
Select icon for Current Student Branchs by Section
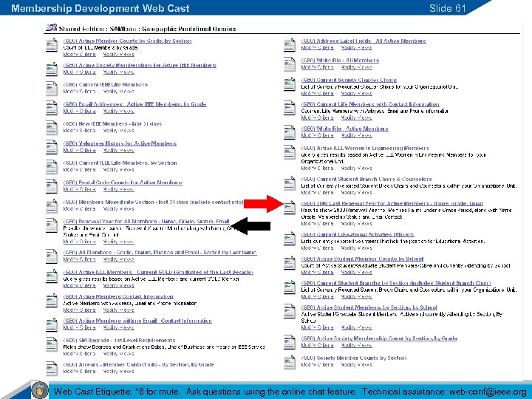[290, 287]
